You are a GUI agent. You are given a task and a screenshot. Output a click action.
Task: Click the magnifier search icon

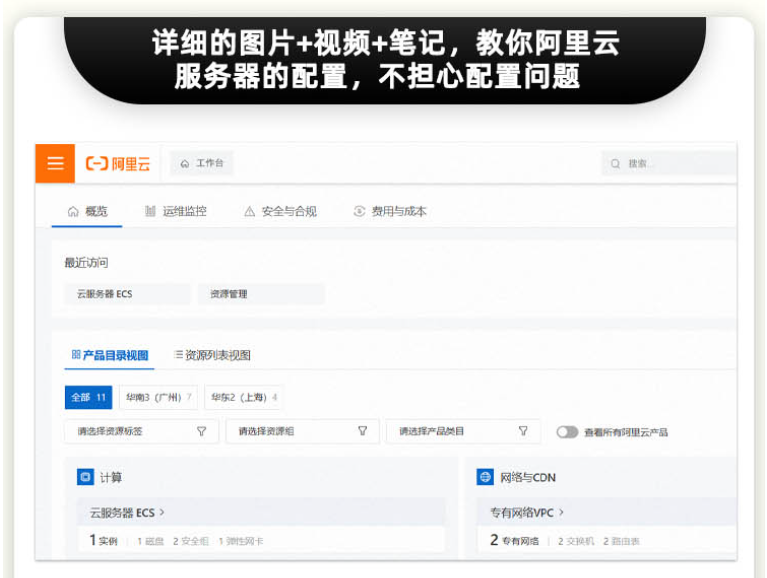pyautogui.click(x=615, y=164)
